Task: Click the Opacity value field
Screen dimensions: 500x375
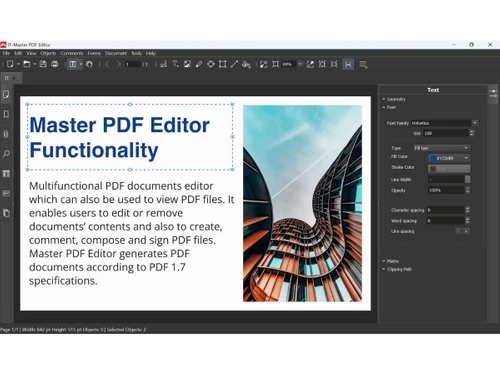Action: tap(446, 190)
